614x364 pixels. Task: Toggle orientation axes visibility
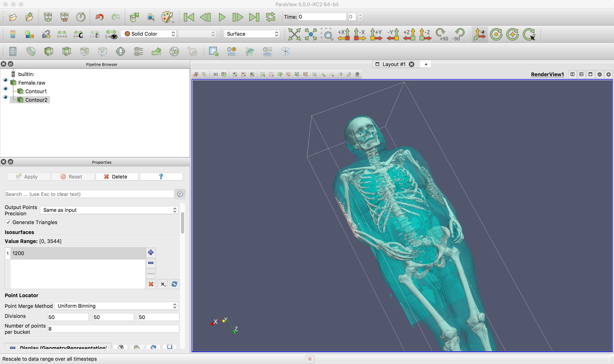480,34
